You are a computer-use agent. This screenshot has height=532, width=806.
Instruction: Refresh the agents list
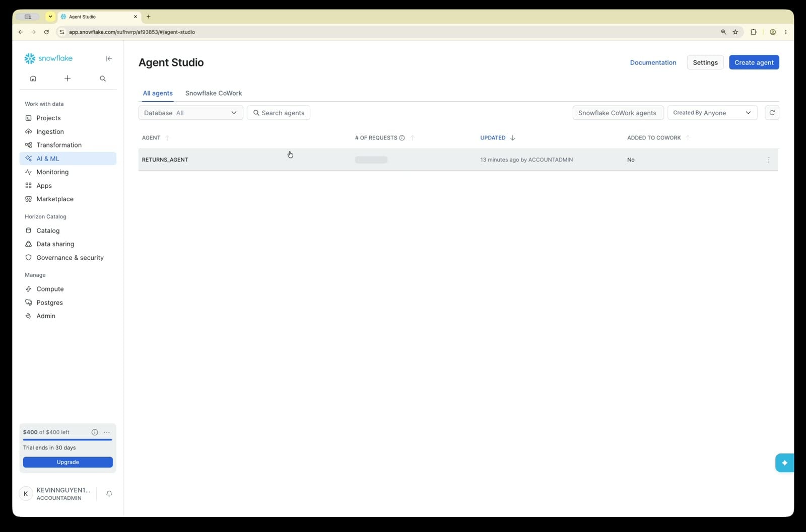(x=772, y=113)
